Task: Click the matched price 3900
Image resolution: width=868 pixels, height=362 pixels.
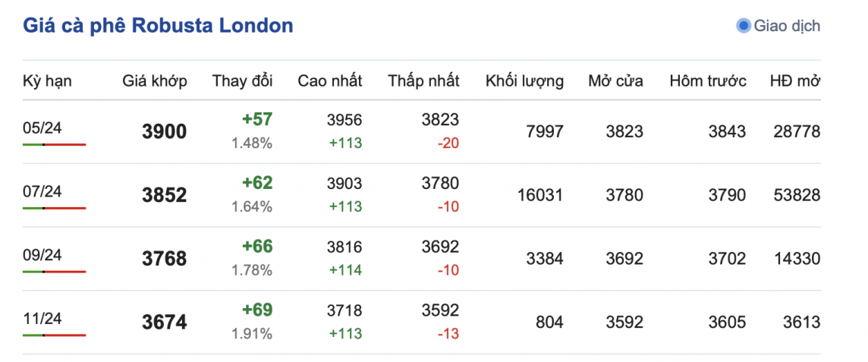Action: click(164, 132)
